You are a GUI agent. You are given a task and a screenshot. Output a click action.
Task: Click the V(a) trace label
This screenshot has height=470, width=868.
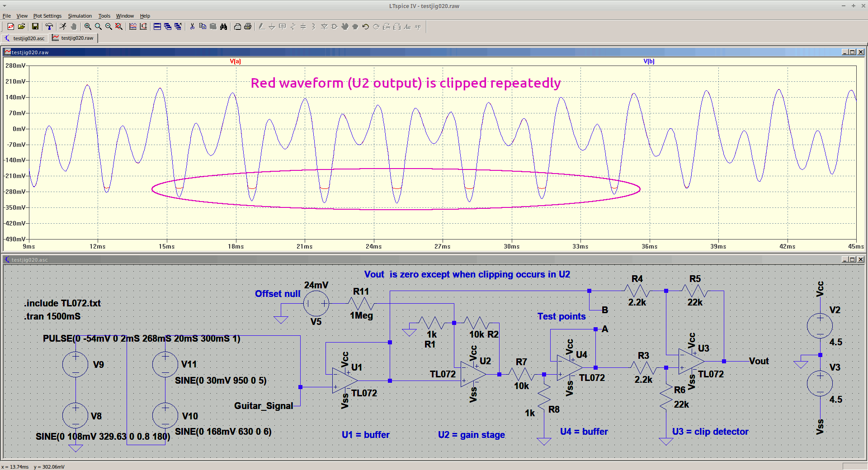pyautogui.click(x=236, y=61)
